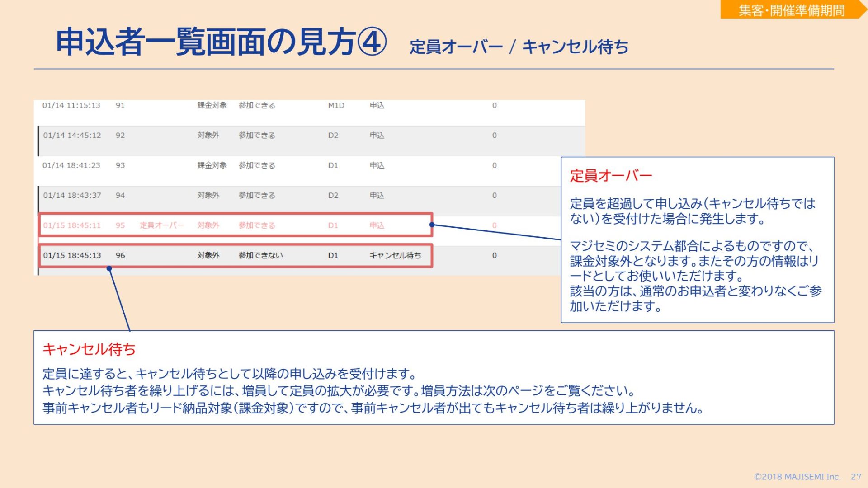The height and width of the screenshot is (488, 868).
Task: Click the 集客・開催準備期間 orange banner tag
Action: pos(791,10)
